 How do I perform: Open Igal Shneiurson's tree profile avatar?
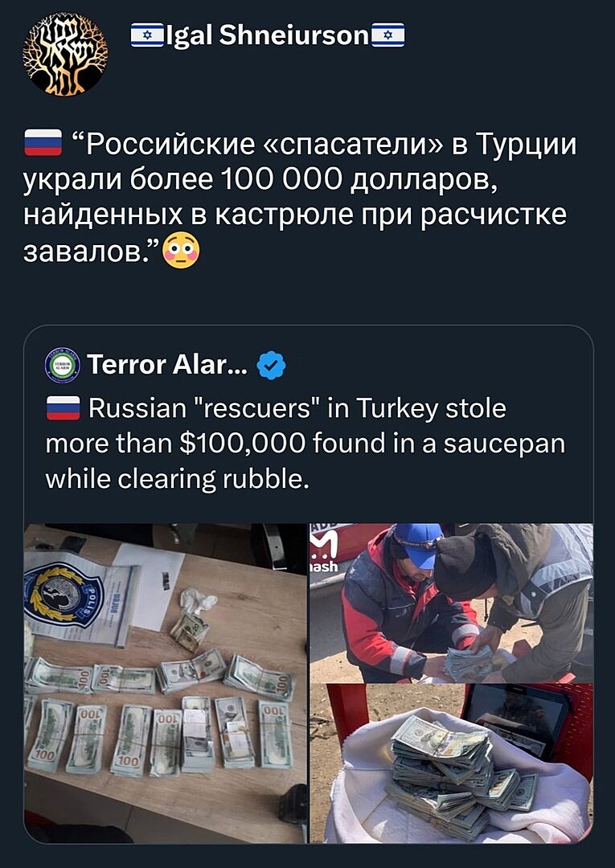pyautogui.click(x=65, y=53)
